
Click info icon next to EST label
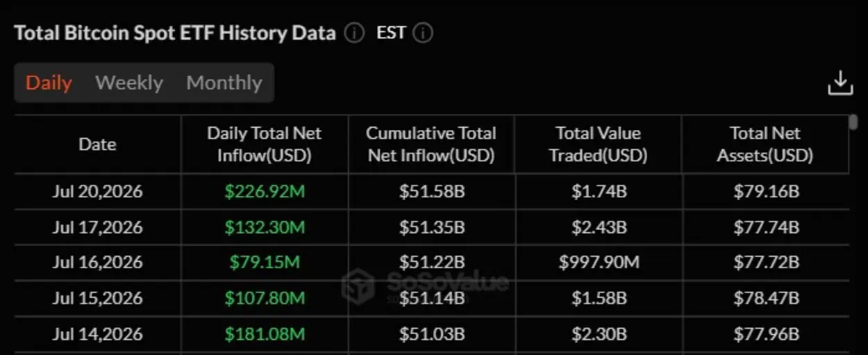click(x=424, y=33)
